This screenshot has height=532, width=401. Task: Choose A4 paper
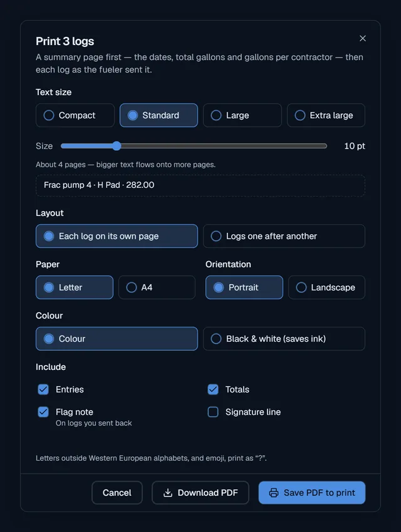[157, 287]
